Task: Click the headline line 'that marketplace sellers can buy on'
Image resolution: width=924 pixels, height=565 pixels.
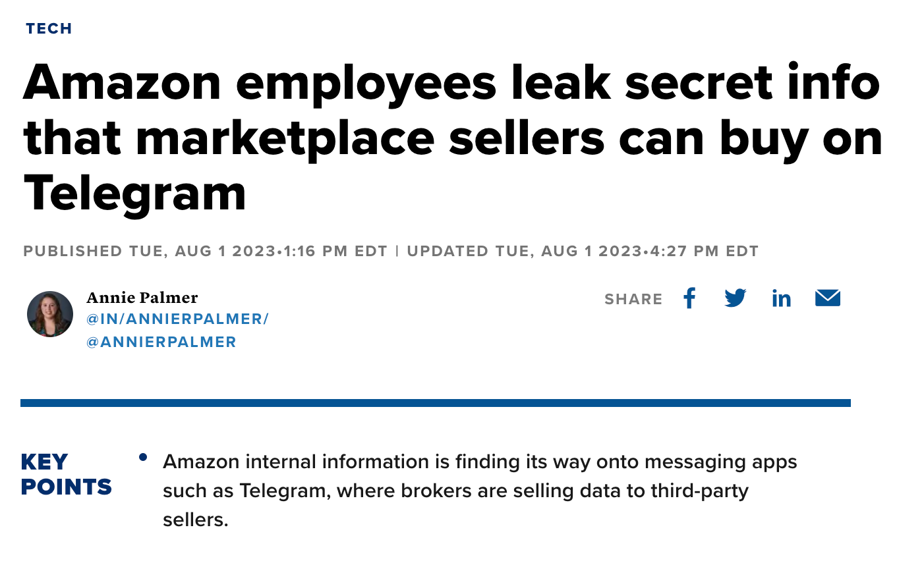Action: pyautogui.click(x=453, y=138)
